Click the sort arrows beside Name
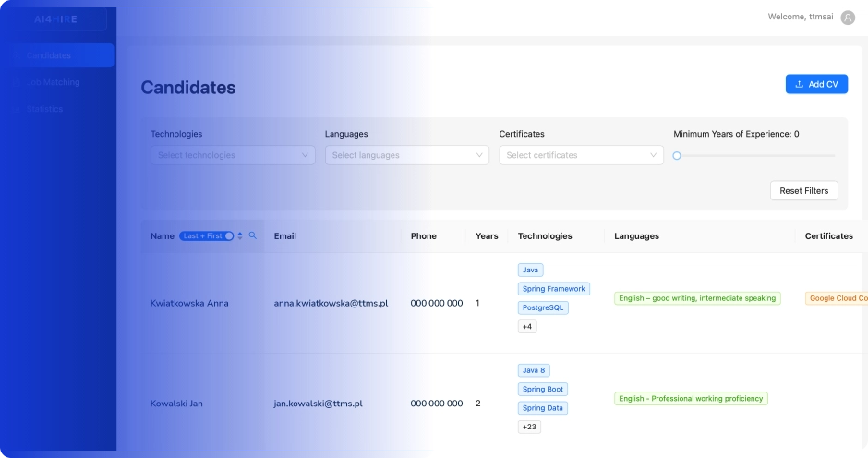This screenshot has height=458, width=868. pyautogui.click(x=240, y=236)
